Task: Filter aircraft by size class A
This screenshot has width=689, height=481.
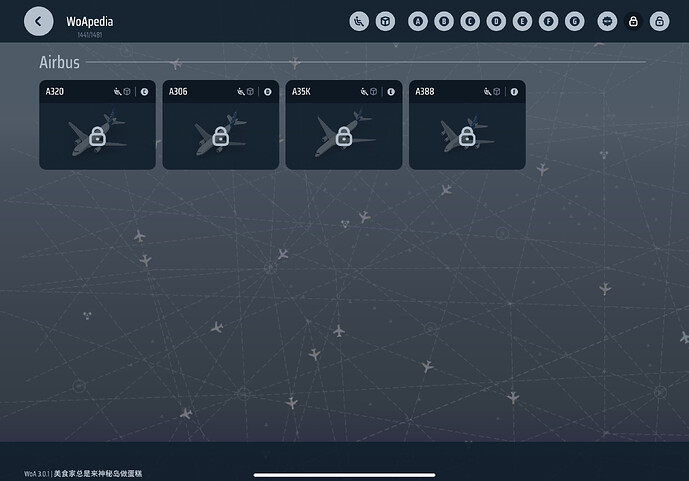Action: tap(418, 21)
